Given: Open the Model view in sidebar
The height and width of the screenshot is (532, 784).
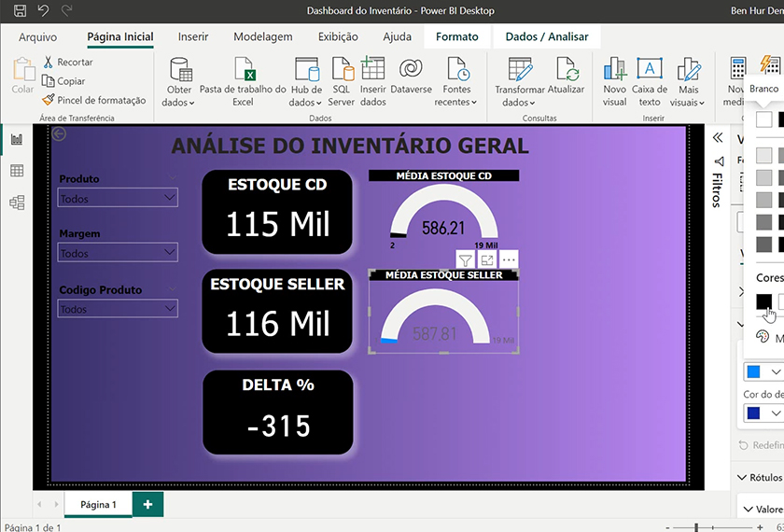Looking at the screenshot, I should pos(17,203).
